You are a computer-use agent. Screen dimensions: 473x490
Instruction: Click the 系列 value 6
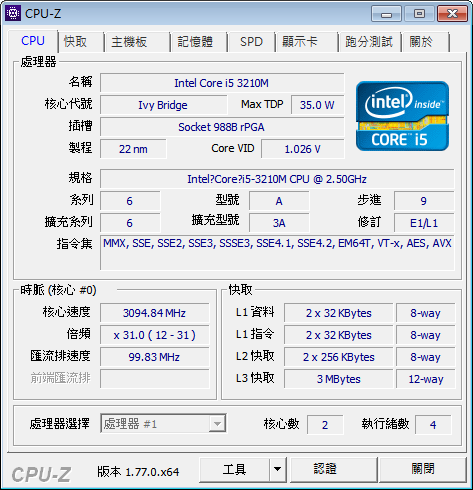tap(130, 201)
